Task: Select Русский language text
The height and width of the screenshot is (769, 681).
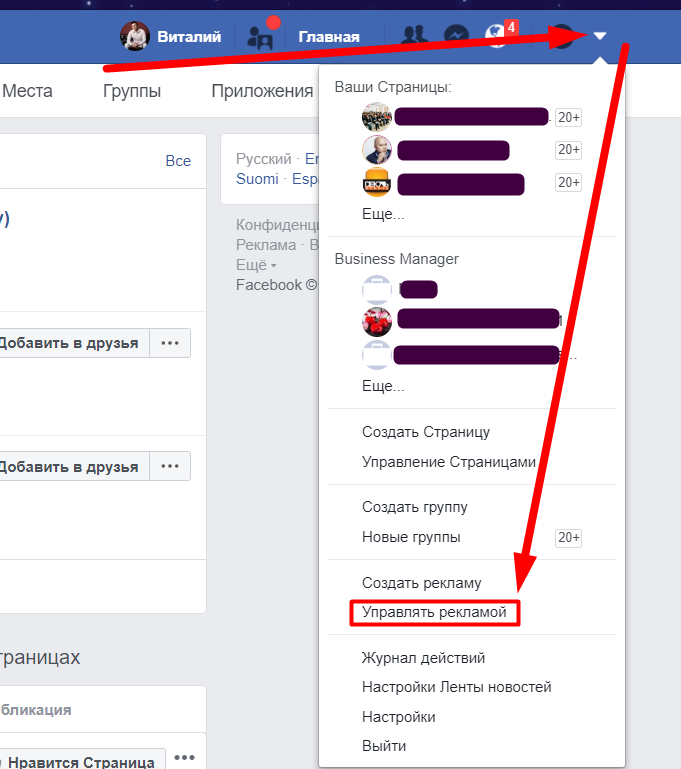Action: (x=264, y=159)
